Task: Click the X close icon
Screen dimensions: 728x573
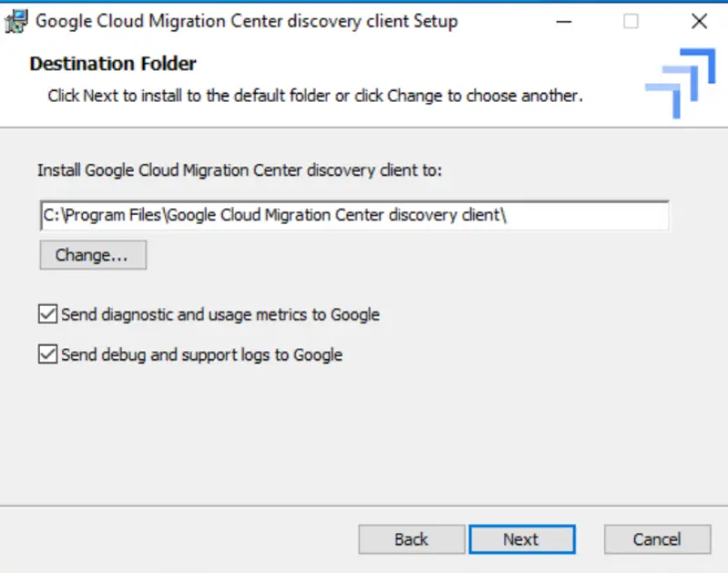Action: click(x=699, y=20)
